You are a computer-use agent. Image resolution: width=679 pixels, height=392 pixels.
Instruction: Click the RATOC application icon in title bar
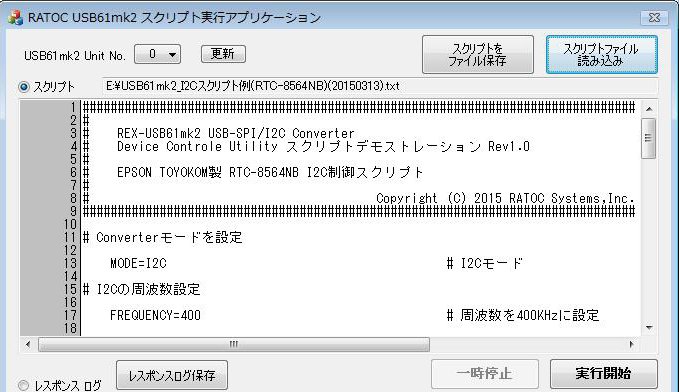[x=15, y=18]
